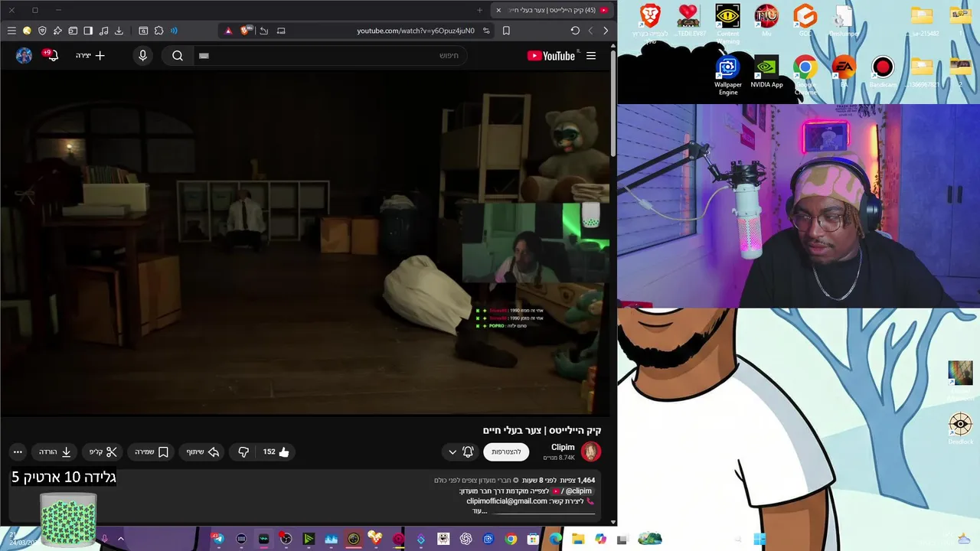Open the folder named sa-215482 on the desktop
Screen dimensions: 980x551
coord(922,20)
